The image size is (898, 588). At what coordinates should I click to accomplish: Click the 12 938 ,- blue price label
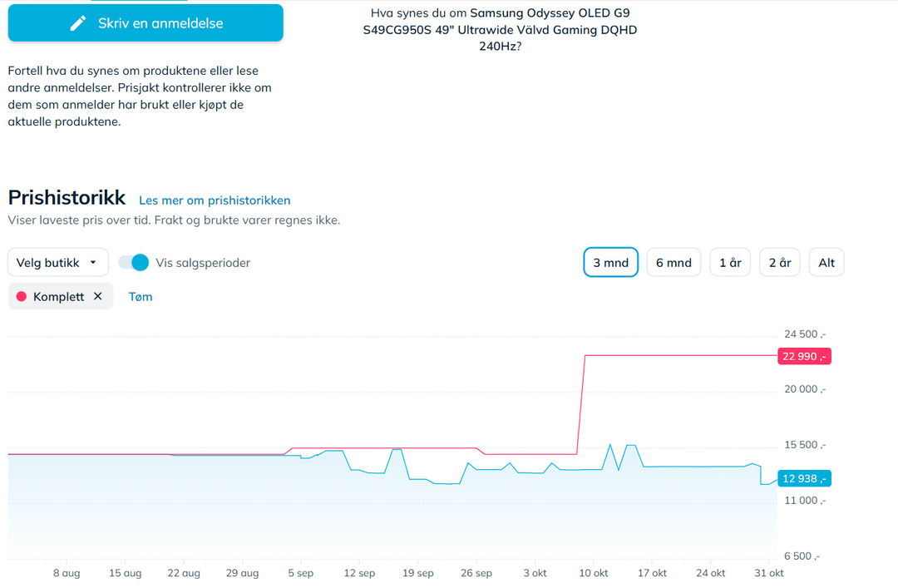(x=804, y=478)
